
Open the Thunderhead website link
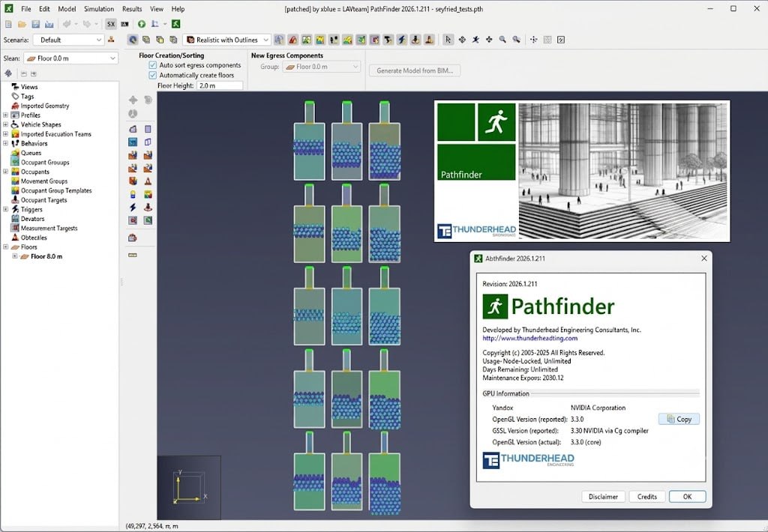pyautogui.click(x=530, y=338)
